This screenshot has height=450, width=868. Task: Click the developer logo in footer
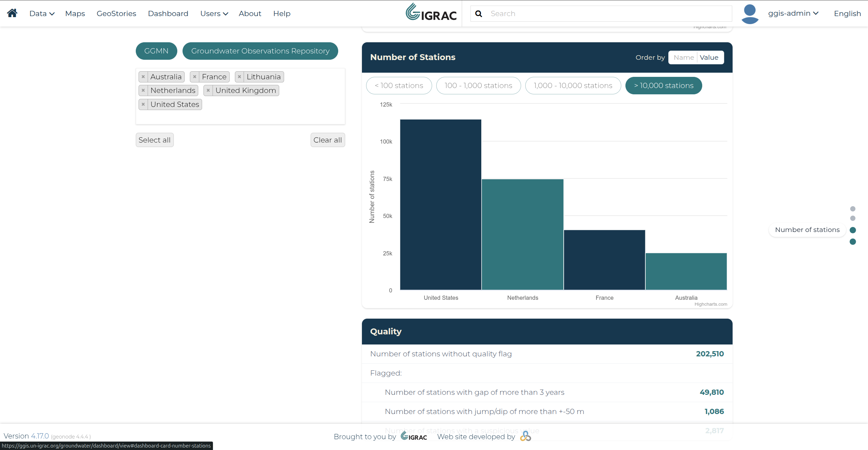525,436
